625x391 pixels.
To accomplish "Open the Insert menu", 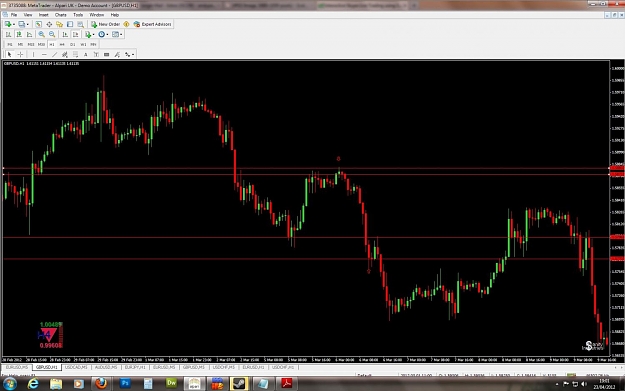I will coord(43,15).
